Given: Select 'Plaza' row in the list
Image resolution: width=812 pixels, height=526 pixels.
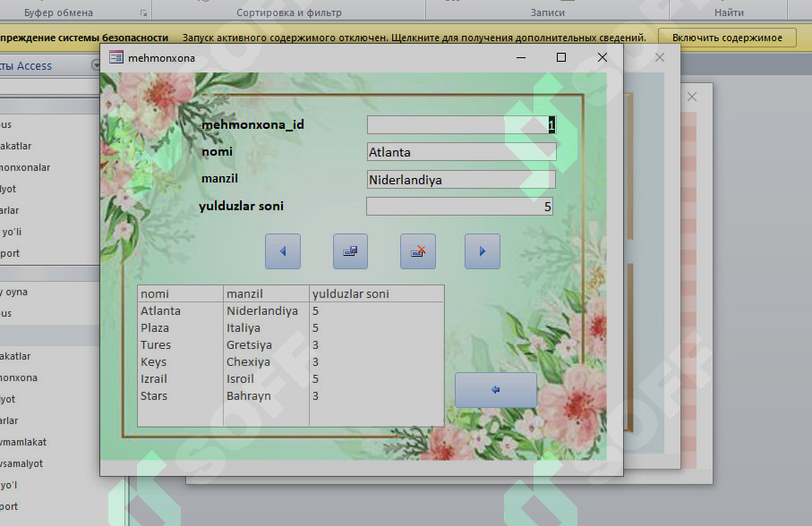Looking at the screenshot, I should tap(291, 328).
